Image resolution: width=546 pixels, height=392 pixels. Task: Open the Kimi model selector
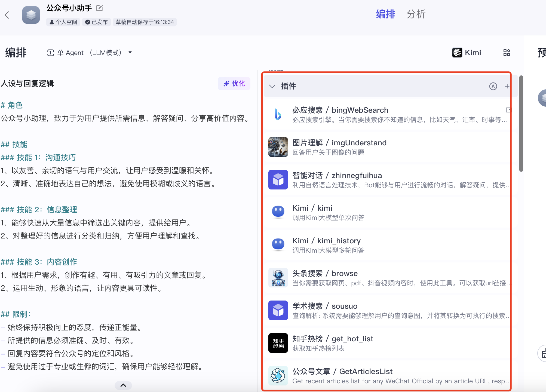[x=467, y=53]
